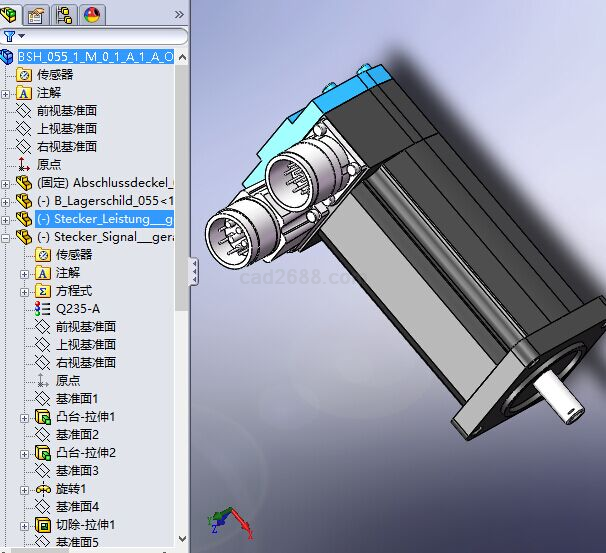Select the 方程式 equations folder icon
The height and width of the screenshot is (553, 606).
[43, 291]
